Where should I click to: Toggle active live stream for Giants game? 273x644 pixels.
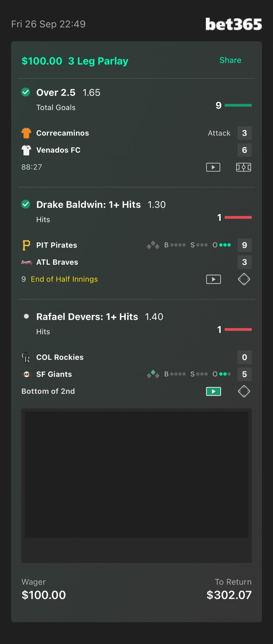213,391
